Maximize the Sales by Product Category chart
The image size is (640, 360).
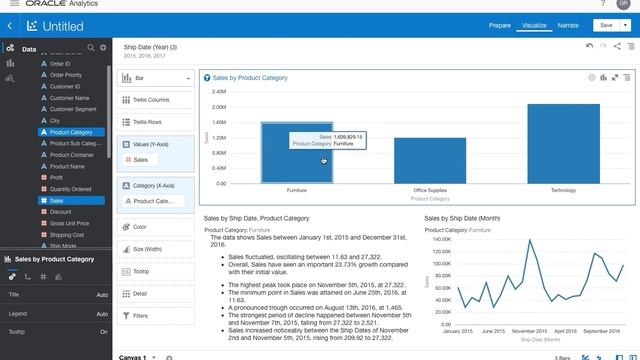pyautogui.click(x=615, y=77)
